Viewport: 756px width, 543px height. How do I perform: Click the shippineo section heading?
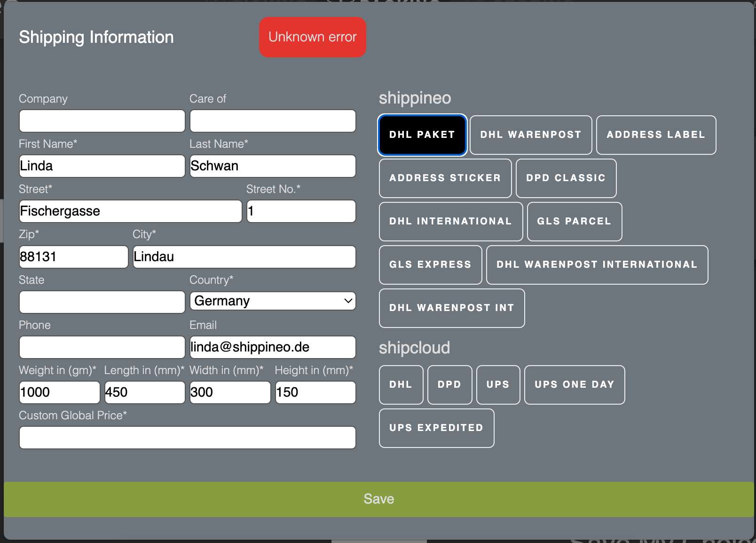(x=415, y=98)
